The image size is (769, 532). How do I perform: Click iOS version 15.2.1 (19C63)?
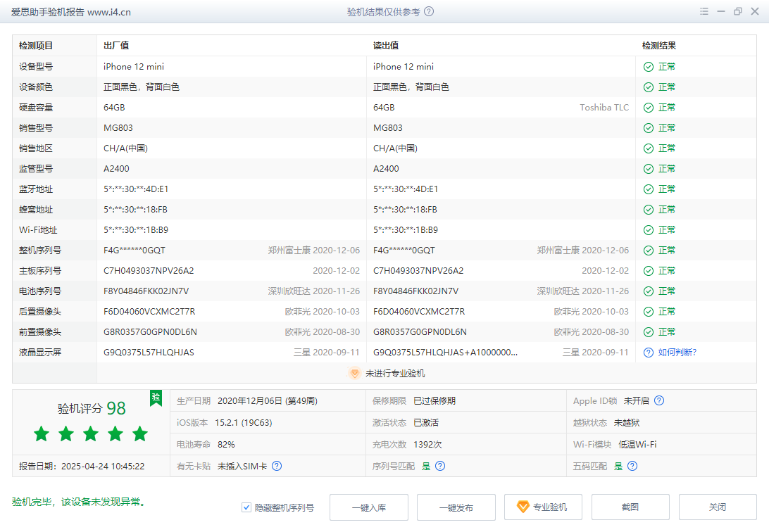click(x=243, y=423)
